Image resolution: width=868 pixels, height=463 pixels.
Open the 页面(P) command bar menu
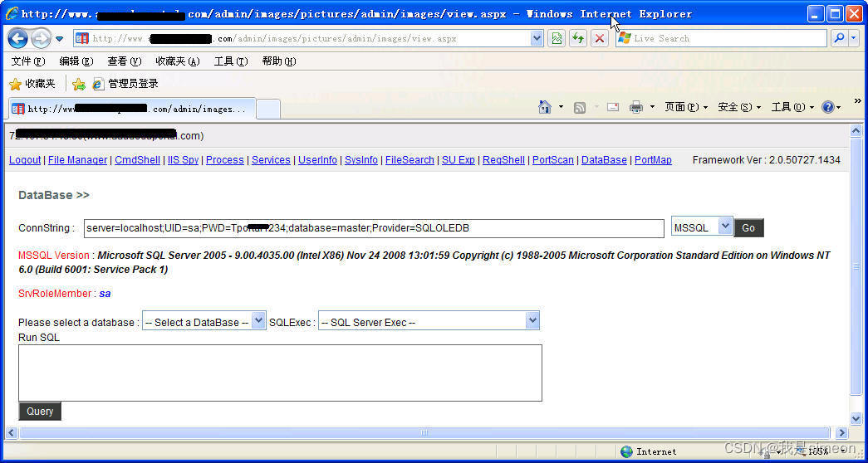pos(686,107)
